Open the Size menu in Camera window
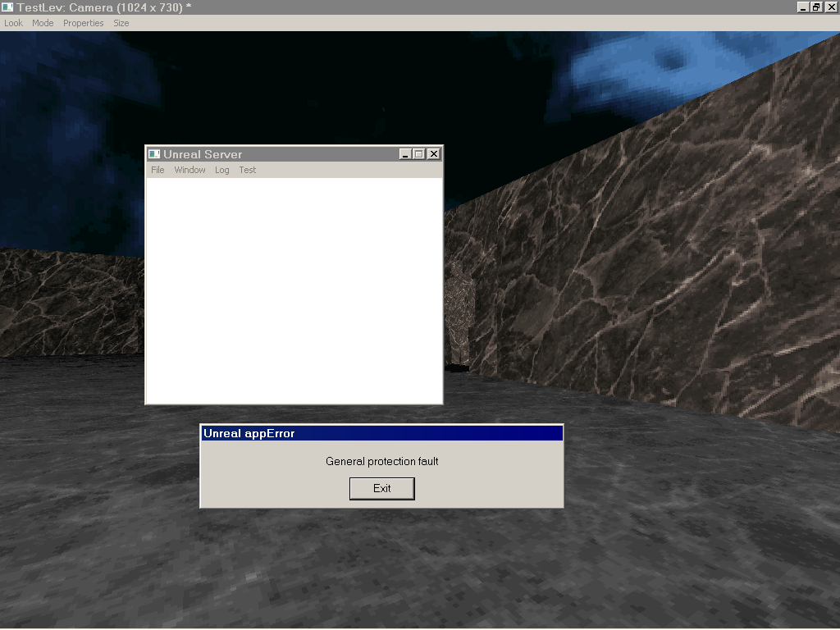 pos(121,23)
